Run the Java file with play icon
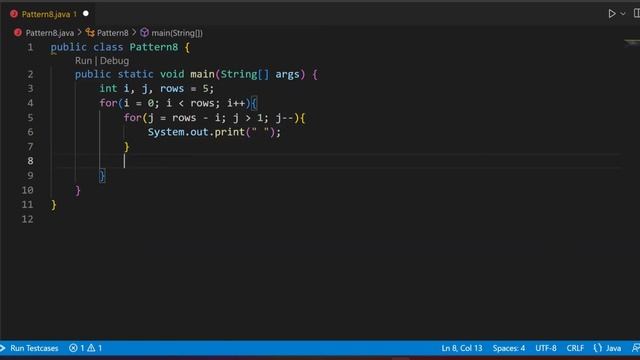The height and width of the screenshot is (360, 640). tap(612, 14)
